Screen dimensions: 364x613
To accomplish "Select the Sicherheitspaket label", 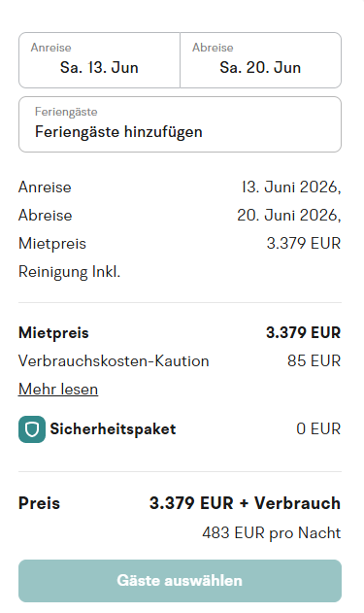I will click(113, 428).
